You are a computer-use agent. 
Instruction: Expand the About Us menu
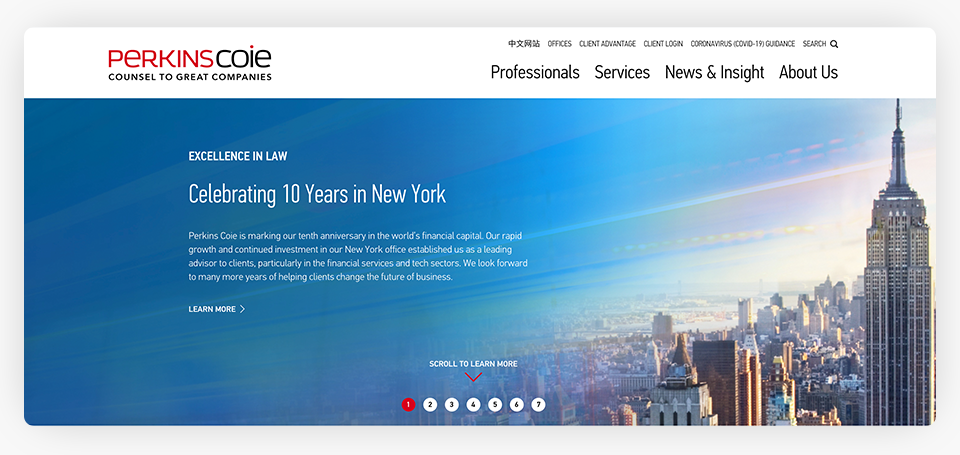point(808,72)
